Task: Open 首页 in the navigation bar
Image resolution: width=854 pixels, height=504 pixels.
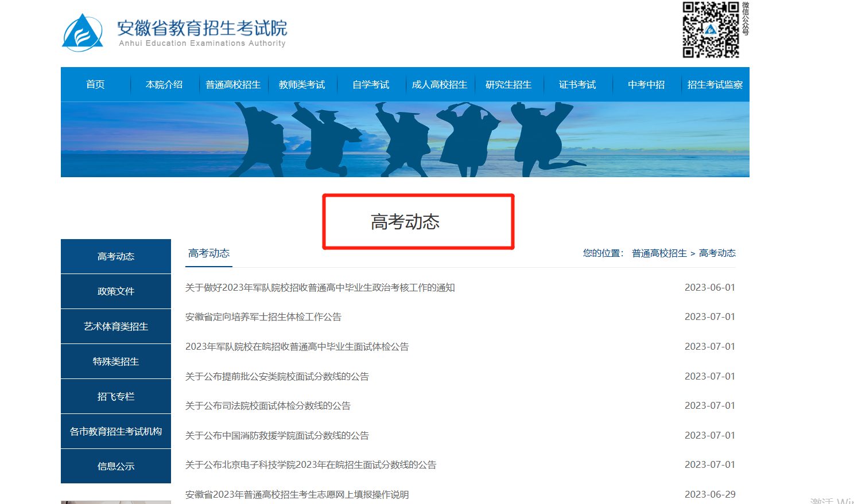Action: tap(95, 85)
